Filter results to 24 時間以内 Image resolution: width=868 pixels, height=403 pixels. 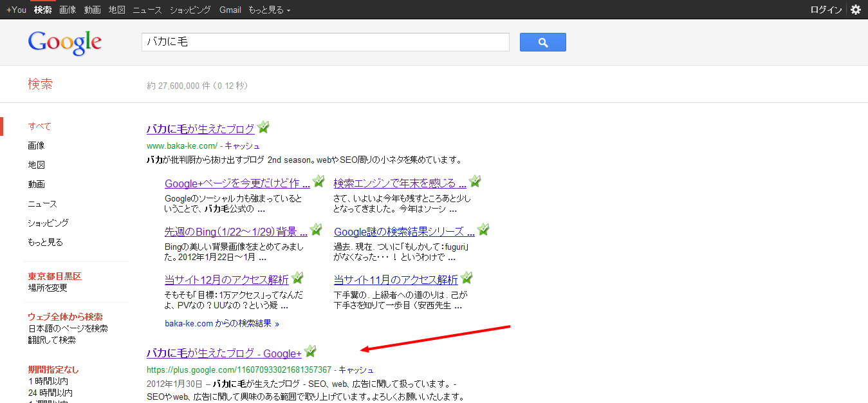50,393
